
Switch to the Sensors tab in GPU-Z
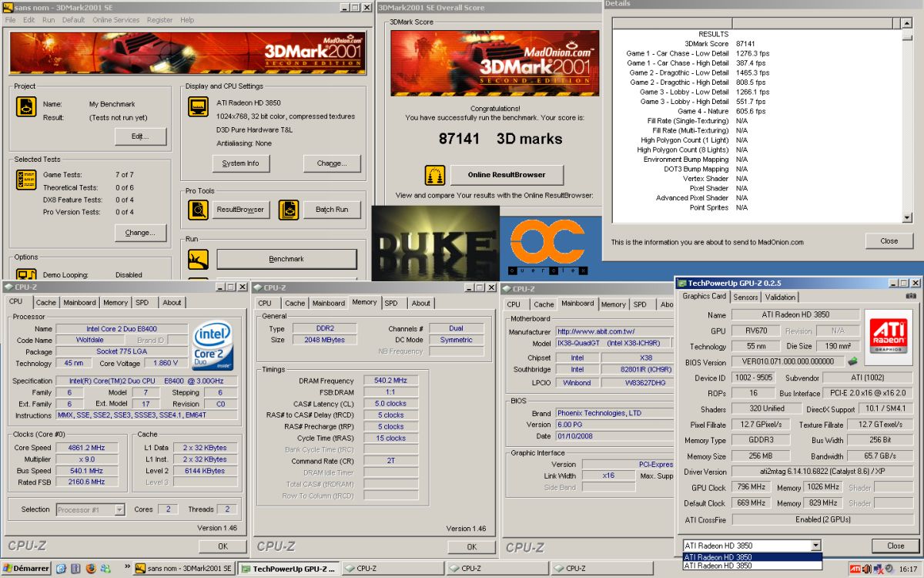point(745,297)
